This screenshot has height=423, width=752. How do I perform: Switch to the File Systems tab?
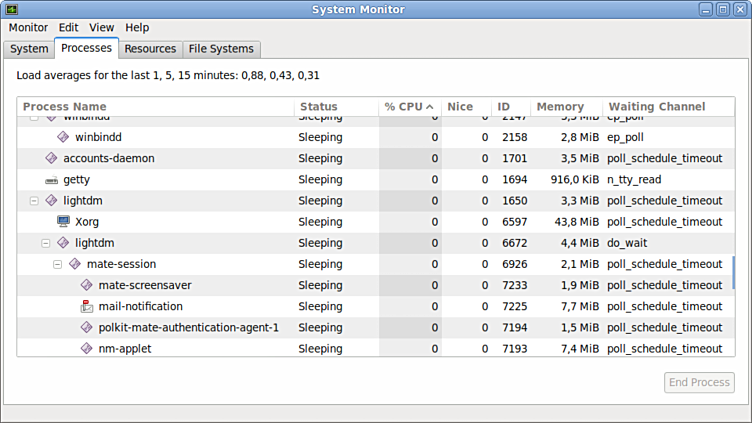(221, 49)
